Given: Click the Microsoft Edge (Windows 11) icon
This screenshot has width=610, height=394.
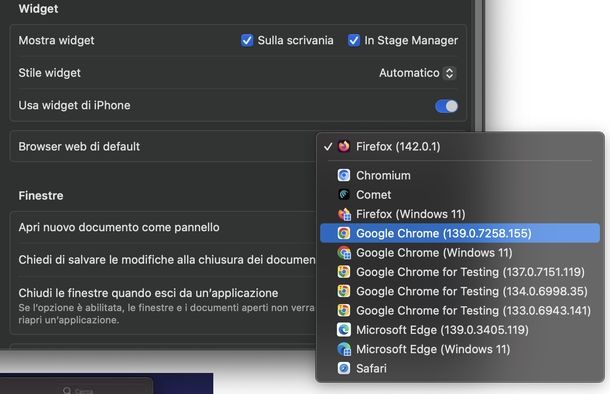Looking at the screenshot, I should tap(344, 349).
